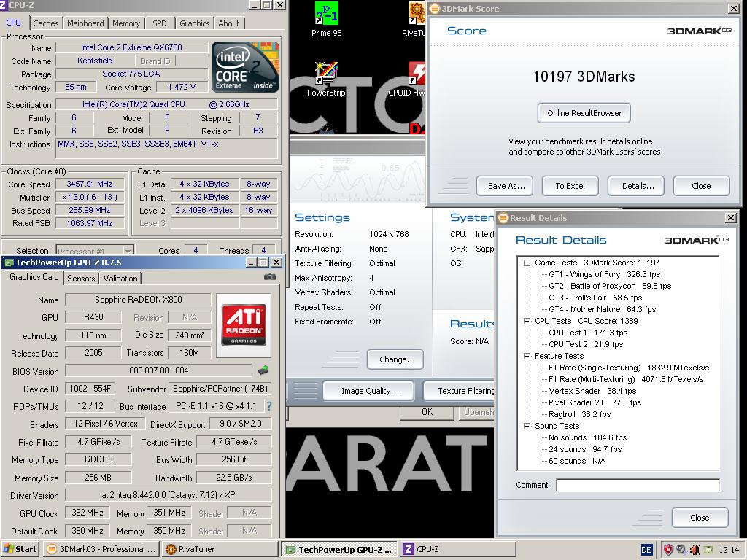This screenshot has width=747, height=560.
Task: Click the GPU-Z Name field Sapphire RADEON X800
Action: [138, 300]
